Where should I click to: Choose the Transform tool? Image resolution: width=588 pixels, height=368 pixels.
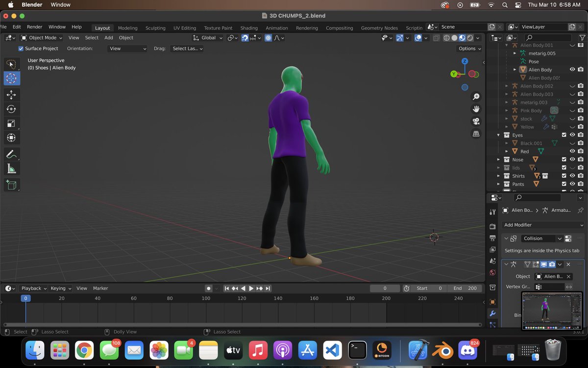(12, 138)
